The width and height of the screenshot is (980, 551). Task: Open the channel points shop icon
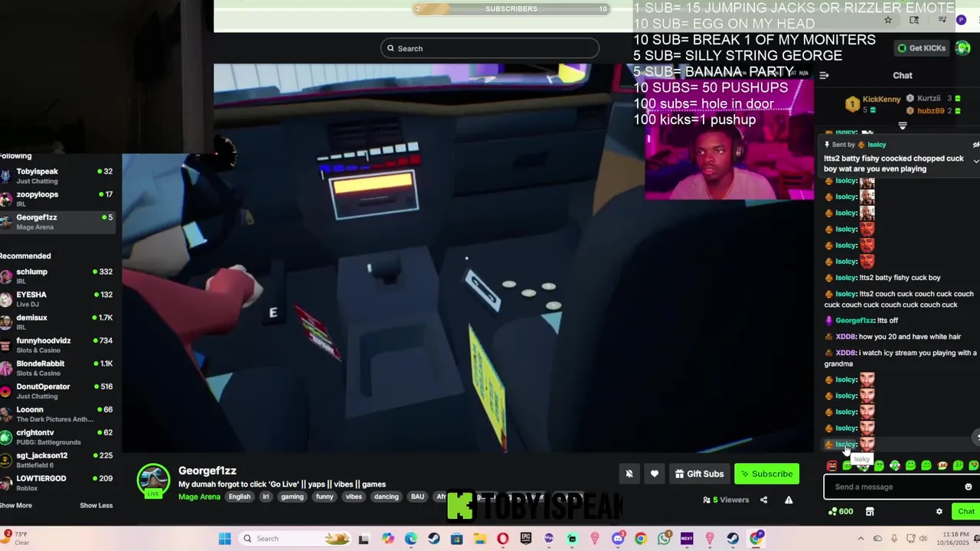point(870,511)
